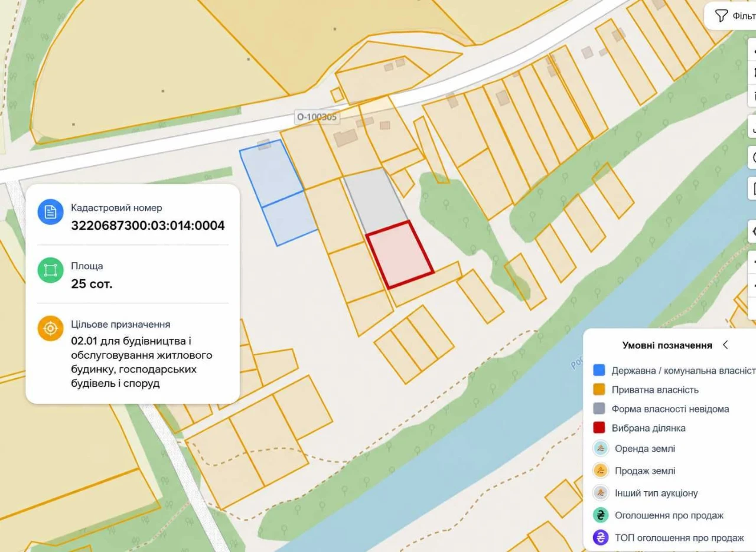This screenshot has height=552, width=756.
Task: Click the Інший тип аукціону legend icon
Action: (x=601, y=493)
